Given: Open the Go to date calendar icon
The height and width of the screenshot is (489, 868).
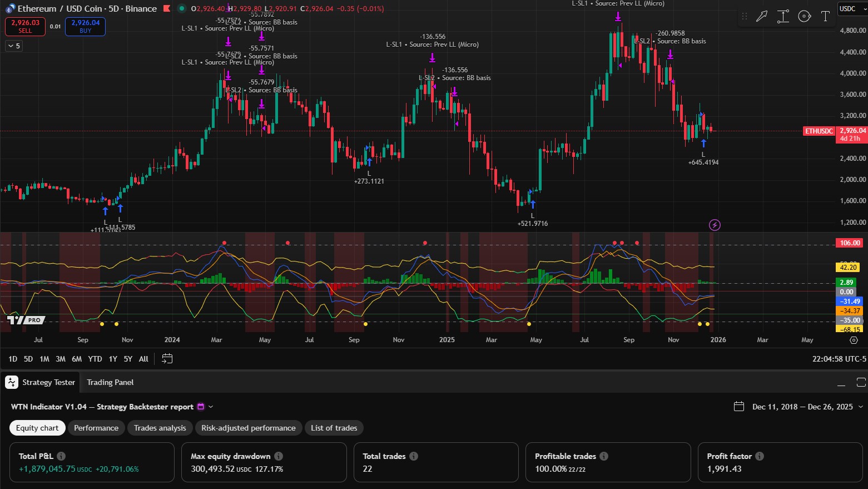Looking at the screenshot, I should pyautogui.click(x=167, y=359).
